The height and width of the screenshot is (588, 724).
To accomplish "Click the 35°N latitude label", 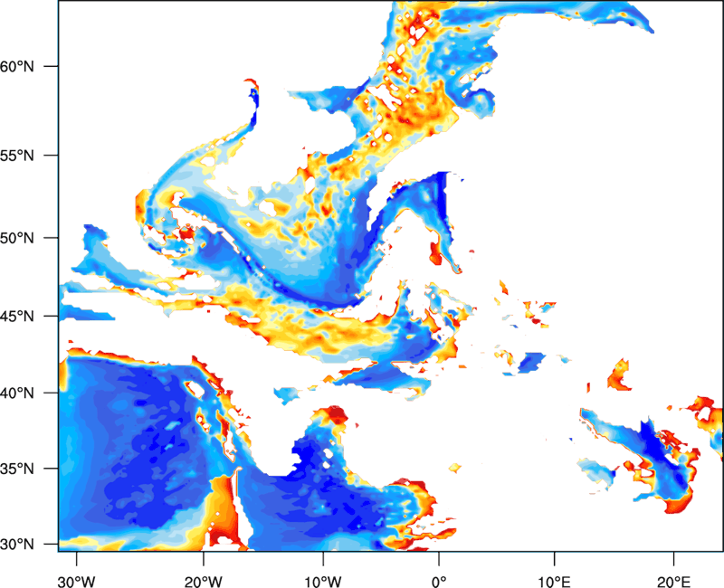I will point(17,469).
